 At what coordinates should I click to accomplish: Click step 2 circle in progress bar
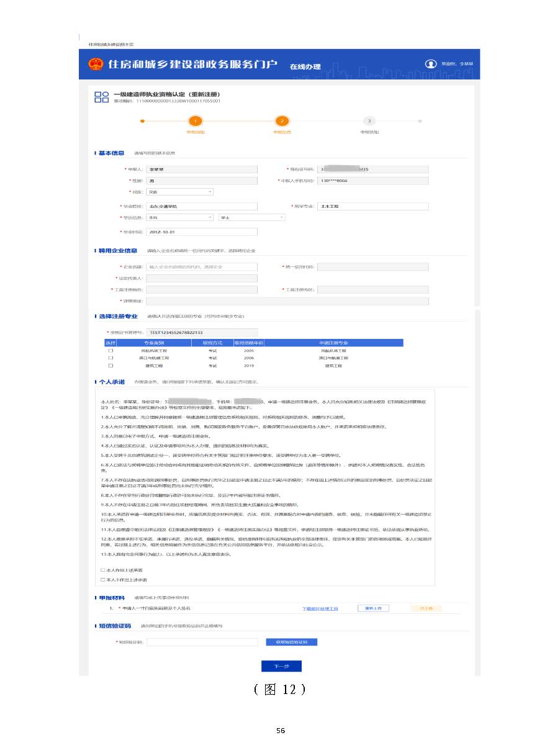click(282, 122)
